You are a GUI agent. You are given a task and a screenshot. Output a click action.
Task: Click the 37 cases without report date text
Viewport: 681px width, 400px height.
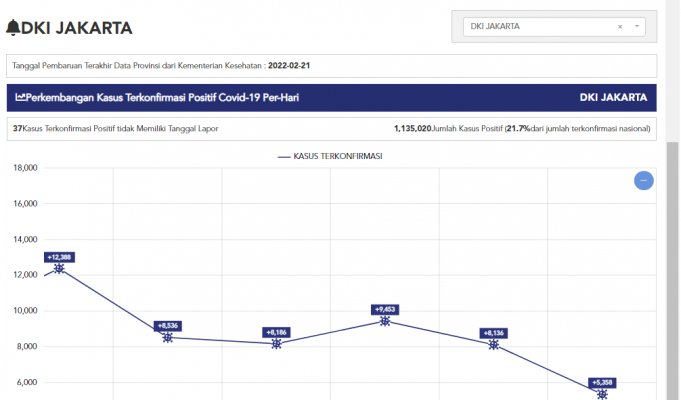115,128
